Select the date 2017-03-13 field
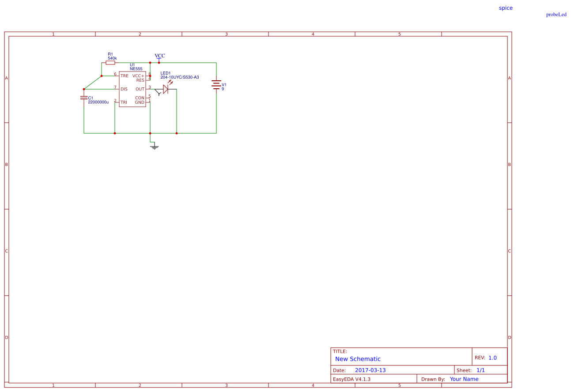Screen dimensions: 571x392 coord(371,370)
